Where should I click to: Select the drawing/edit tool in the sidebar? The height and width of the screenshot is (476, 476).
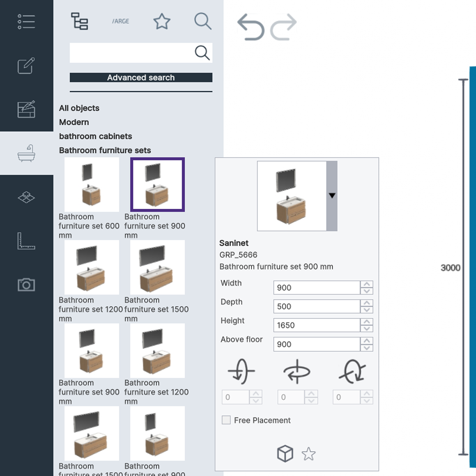tap(26, 66)
